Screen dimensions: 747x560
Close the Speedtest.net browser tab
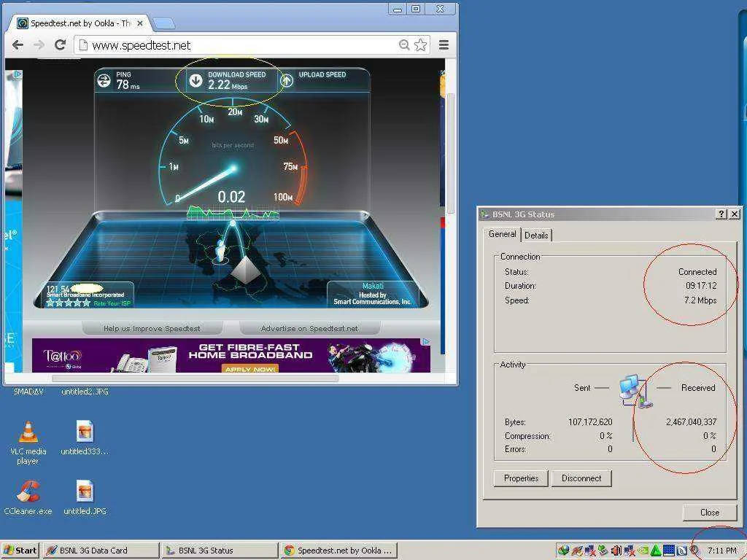139,23
